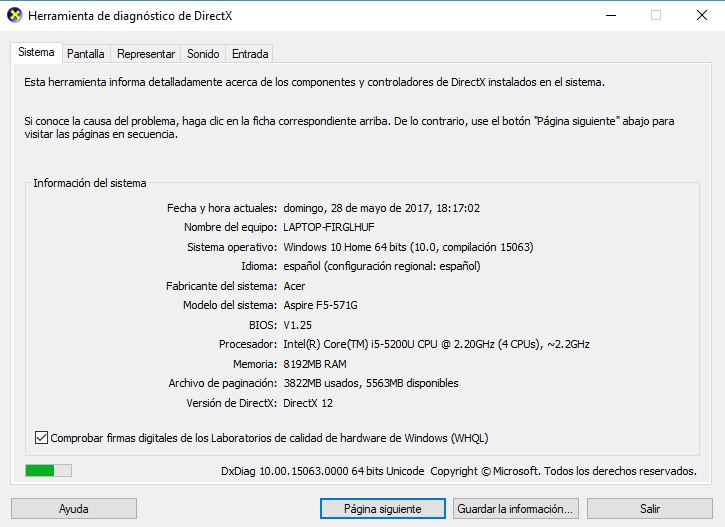
Task: Open the Pantalla tab
Action: click(x=85, y=54)
